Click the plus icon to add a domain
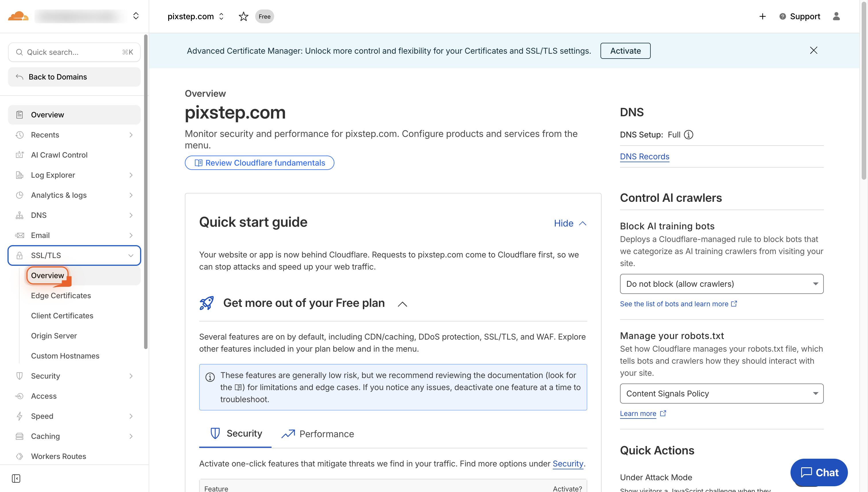This screenshot has height=492, width=868. tap(762, 16)
